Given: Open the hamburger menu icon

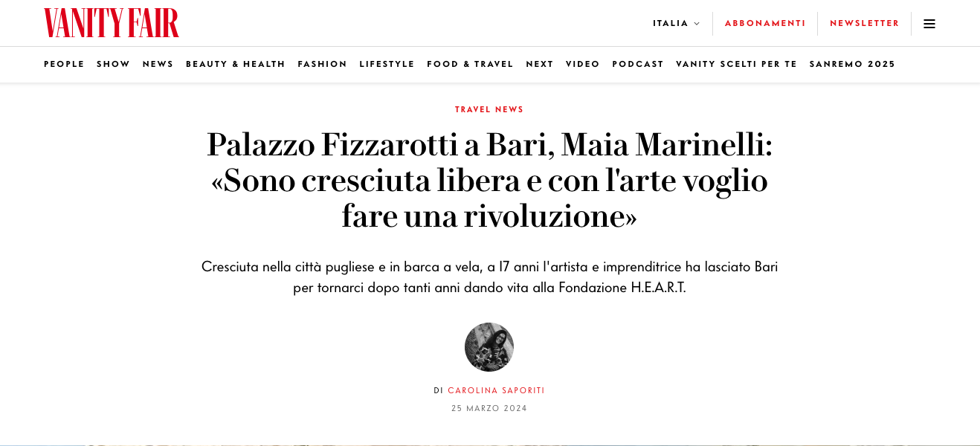Looking at the screenshot, I should pos(929,24).
